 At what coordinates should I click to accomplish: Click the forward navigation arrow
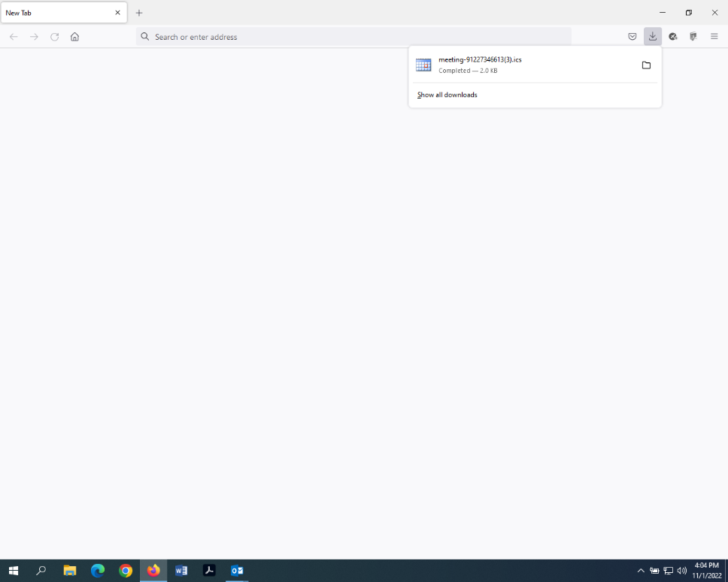tap(34, 37)
